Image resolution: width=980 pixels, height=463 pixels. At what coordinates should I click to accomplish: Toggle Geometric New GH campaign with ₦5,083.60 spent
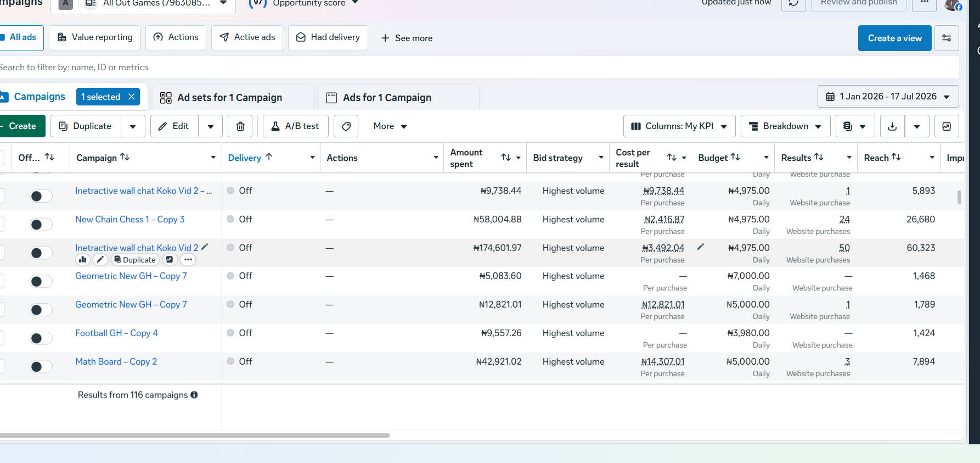tap(41, 282)
